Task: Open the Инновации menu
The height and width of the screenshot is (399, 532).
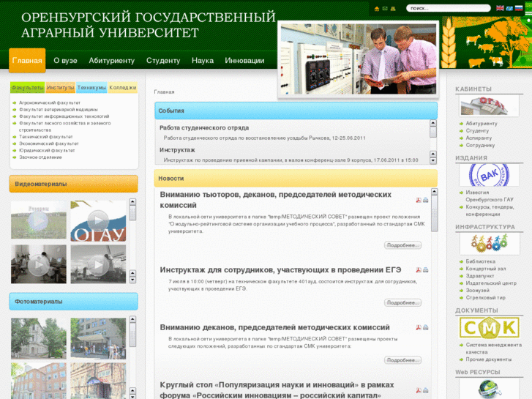Action: [244, 61]
